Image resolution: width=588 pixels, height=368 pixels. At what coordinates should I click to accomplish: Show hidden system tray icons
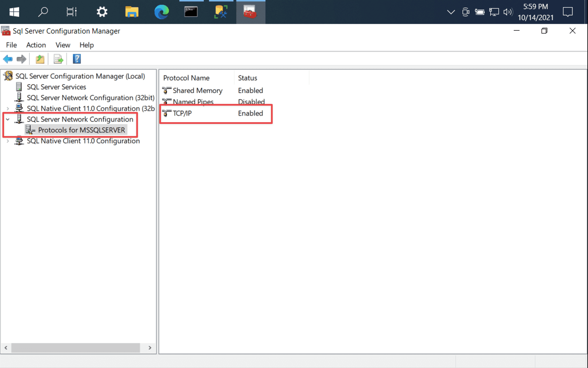(451, 12)
